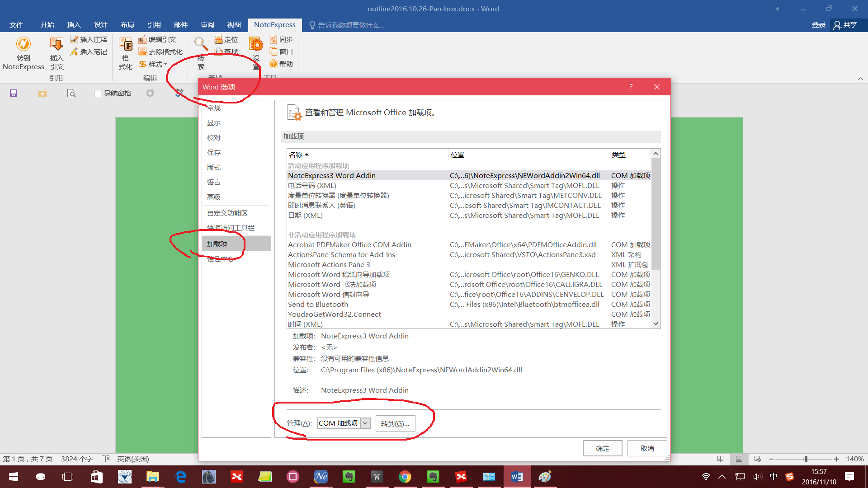Viewport: 868px width, 488px height.
Task: Click the zoom in plus button
Action: 836,459
